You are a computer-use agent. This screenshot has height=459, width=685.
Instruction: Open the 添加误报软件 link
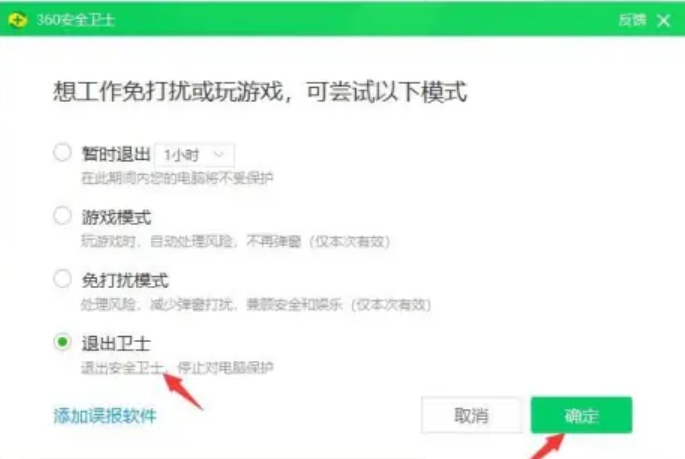coord(105,415)
